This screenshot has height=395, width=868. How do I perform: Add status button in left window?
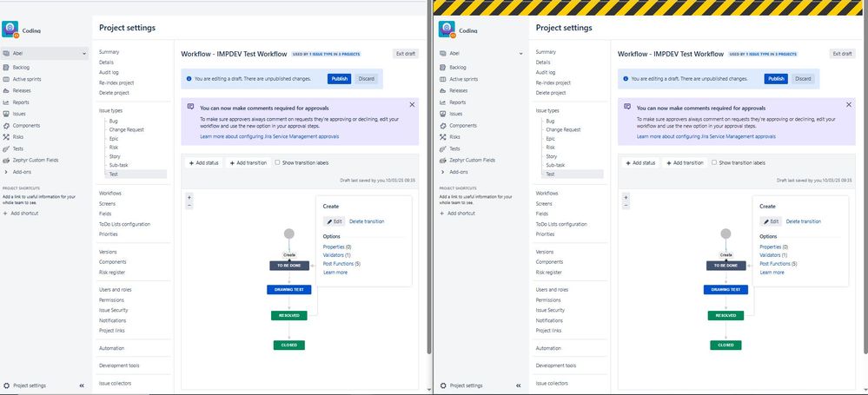pyautogui.click(x=203, y=163)
